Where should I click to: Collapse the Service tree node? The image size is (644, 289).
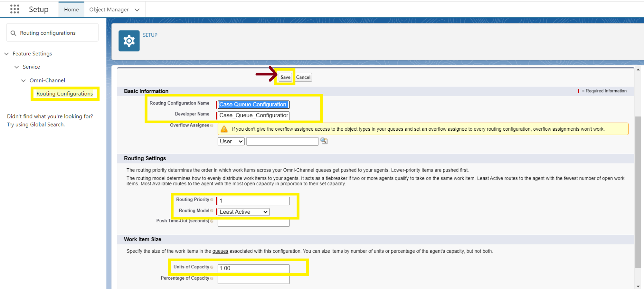point(17,67)
